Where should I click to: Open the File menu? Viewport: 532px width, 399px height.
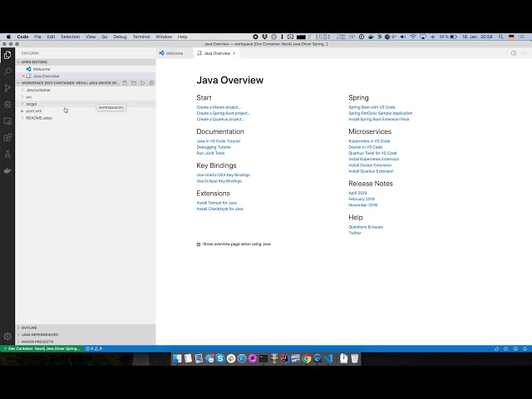(x=37, y=37)
